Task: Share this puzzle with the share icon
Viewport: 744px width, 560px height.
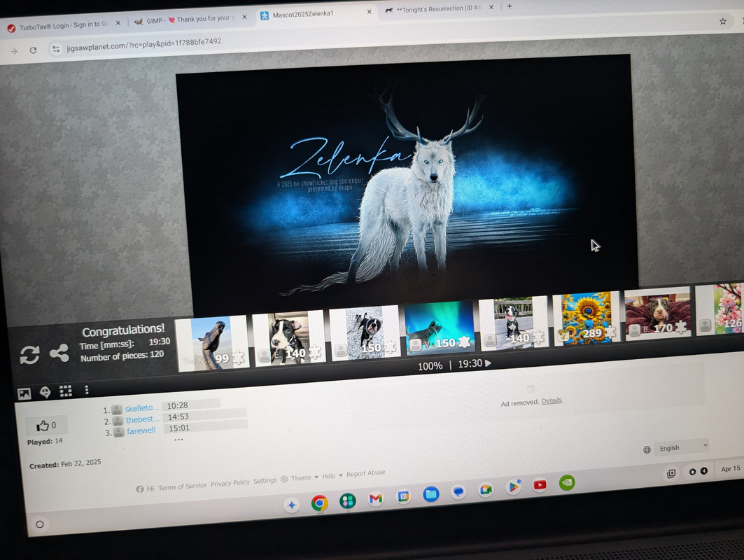Action: click(x=59, y=353)
